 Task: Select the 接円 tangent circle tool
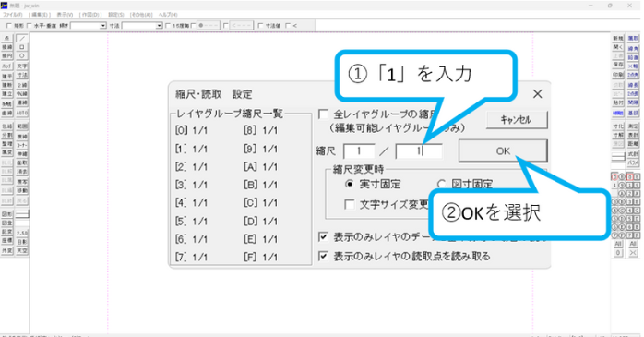7,55
